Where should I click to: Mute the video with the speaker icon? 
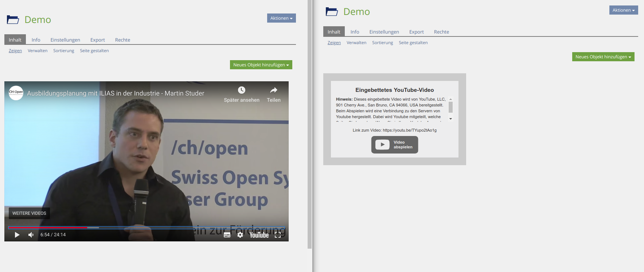31,235
